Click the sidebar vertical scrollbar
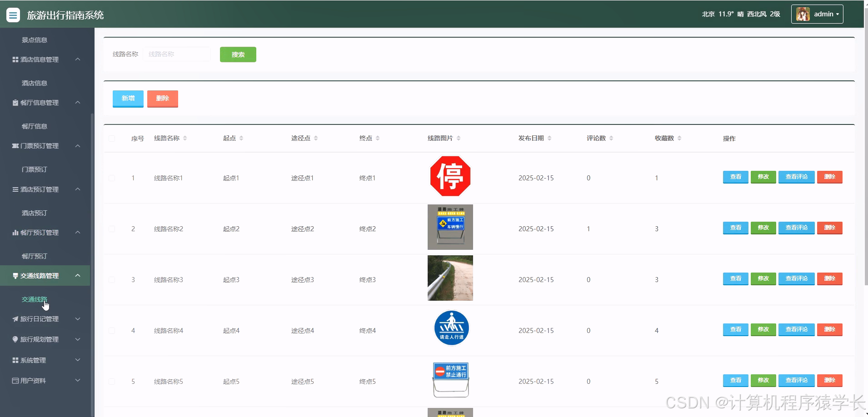This screenshot has width=868, height=417. click(x=92, y=265)
